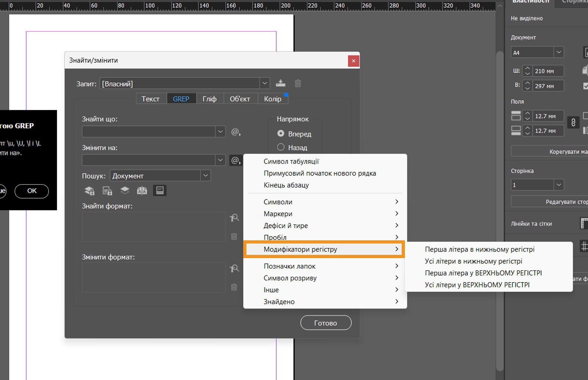Open the A4 page size dropdown
The image size is (588, 380).
[559, 52]
